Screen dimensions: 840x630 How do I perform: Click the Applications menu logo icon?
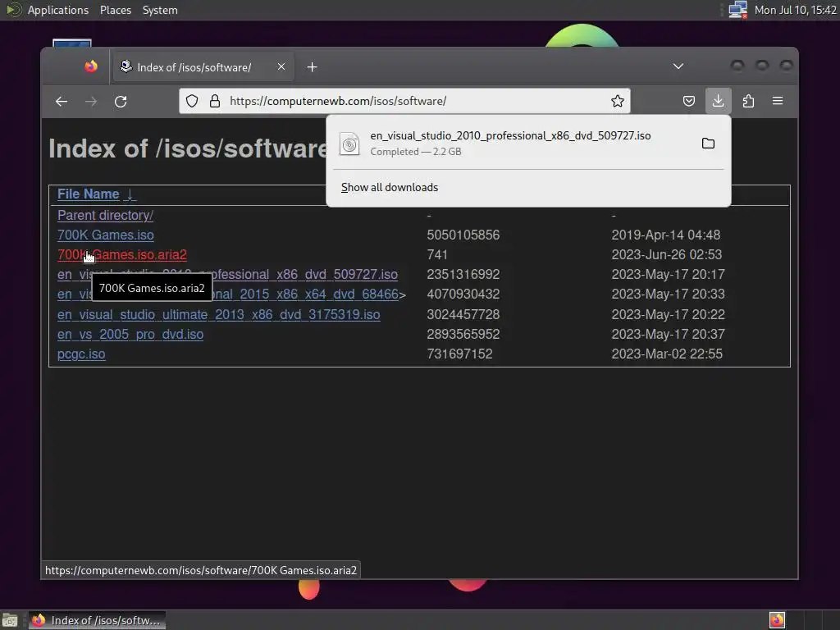point(13,10)
